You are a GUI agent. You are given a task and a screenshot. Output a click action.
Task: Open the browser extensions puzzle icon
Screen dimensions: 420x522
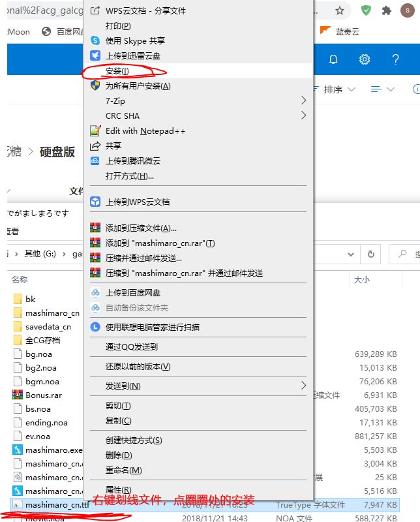[386, 10]
